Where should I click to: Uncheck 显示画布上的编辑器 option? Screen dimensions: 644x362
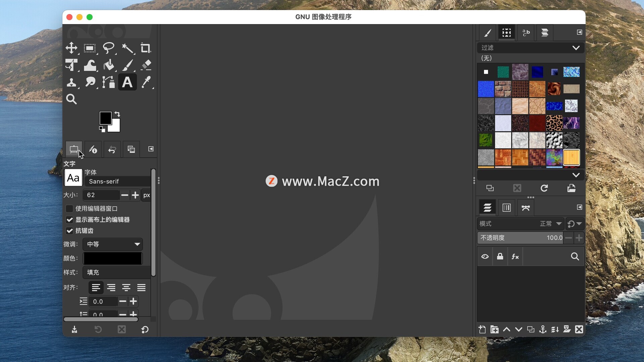click(x=69, y=220)
